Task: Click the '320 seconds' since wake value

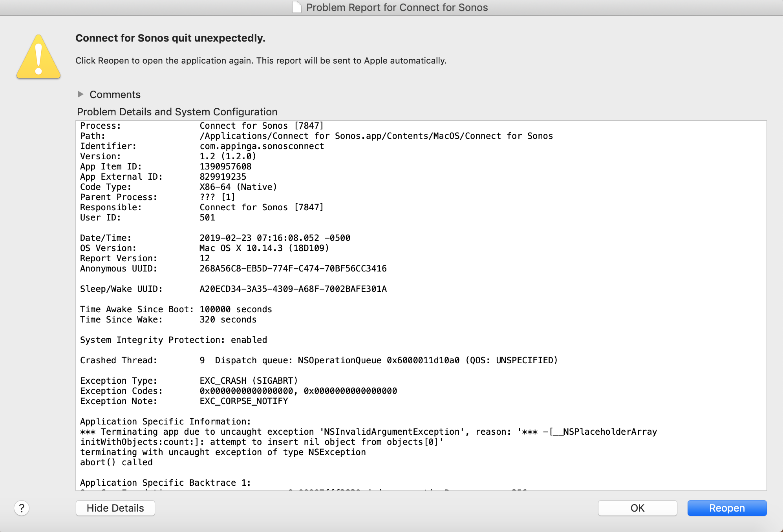Action: coord(228,319)
